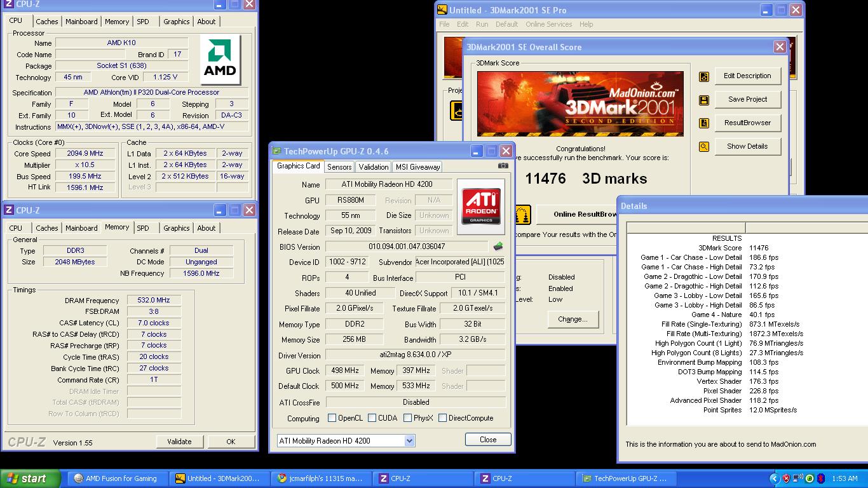This screenshot has width=868, height=488.
Task: Open About tab in top CPU-Z window
Action: point(206,22)
